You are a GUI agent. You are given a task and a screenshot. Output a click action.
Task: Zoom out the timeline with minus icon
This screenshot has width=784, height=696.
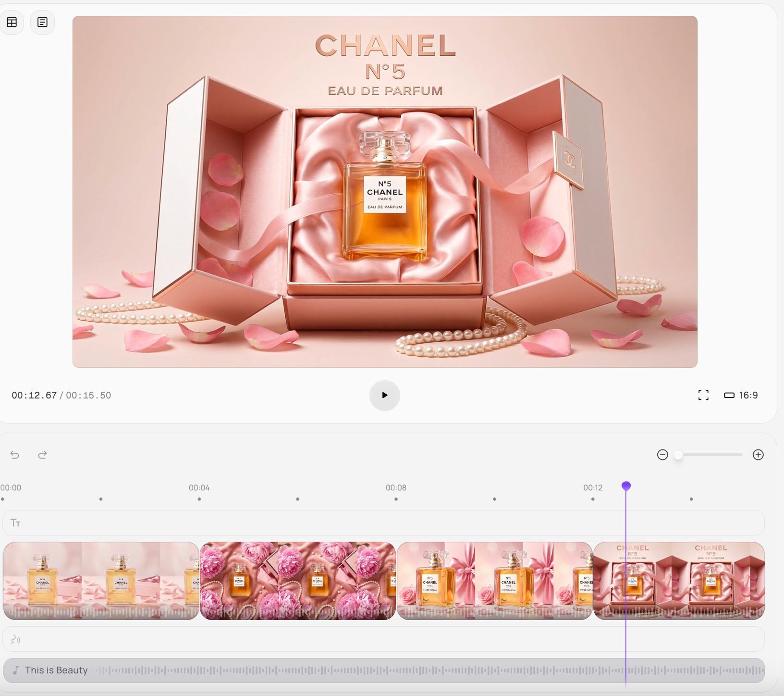click(x=662, y=455)
